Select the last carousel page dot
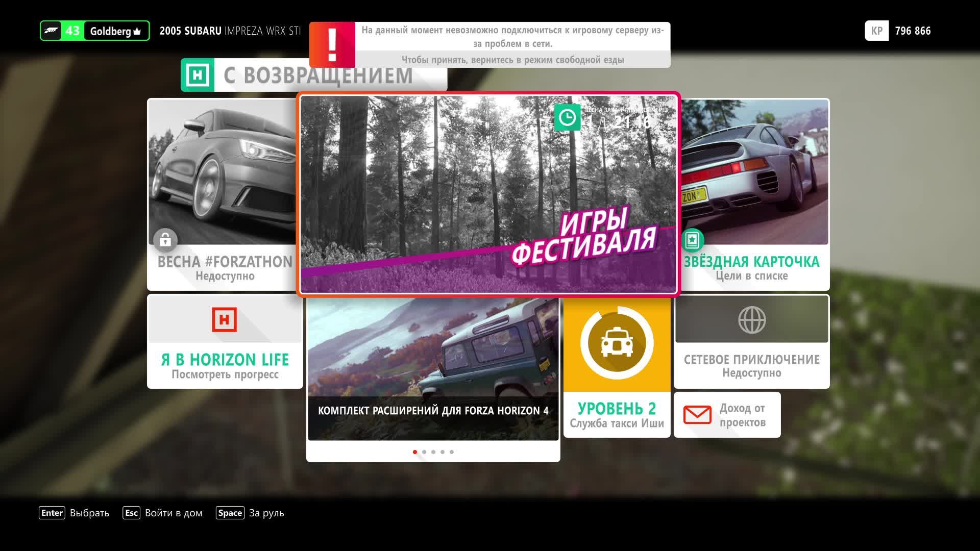 452,452
